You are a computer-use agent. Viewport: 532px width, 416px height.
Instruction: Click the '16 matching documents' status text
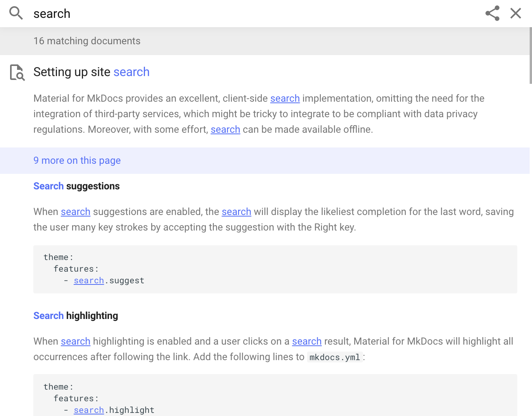coord(87,41)
